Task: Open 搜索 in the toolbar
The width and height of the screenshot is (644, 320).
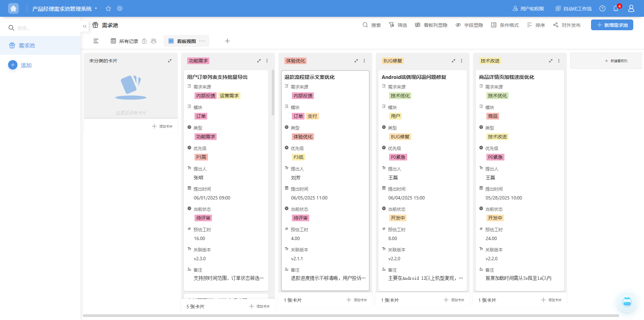Action: tap(372, 25)
